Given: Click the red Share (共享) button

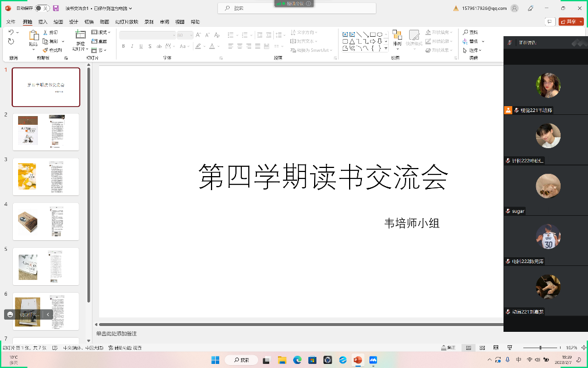Looking at the screenshot, I should [x=570, y=22].
